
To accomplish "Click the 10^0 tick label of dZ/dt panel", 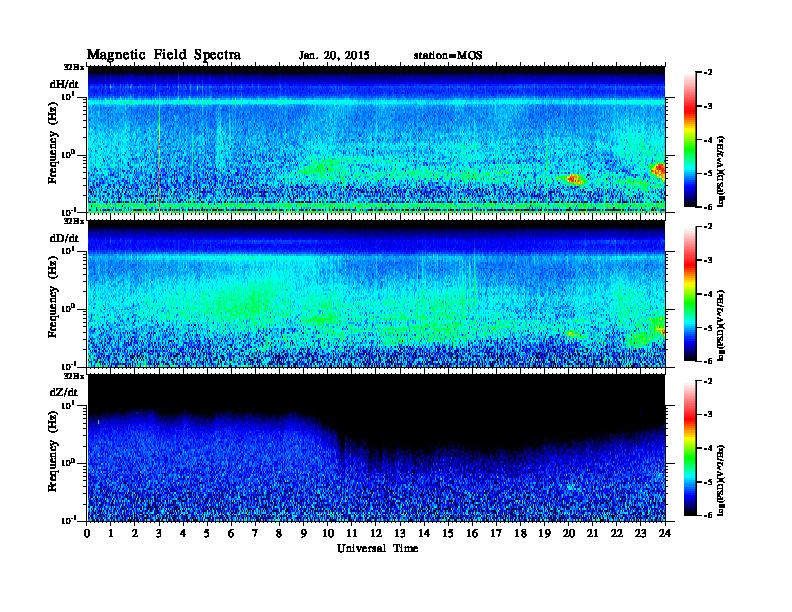I will click(68, 463).
